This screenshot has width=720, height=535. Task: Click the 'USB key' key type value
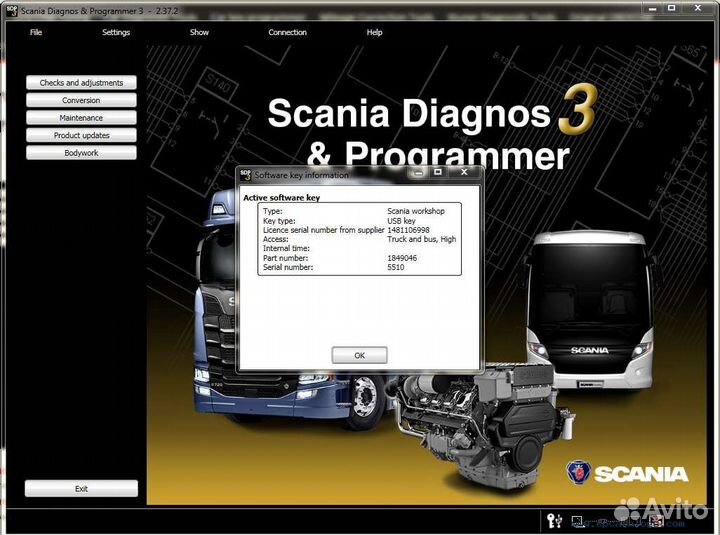(x=401, y=221)
